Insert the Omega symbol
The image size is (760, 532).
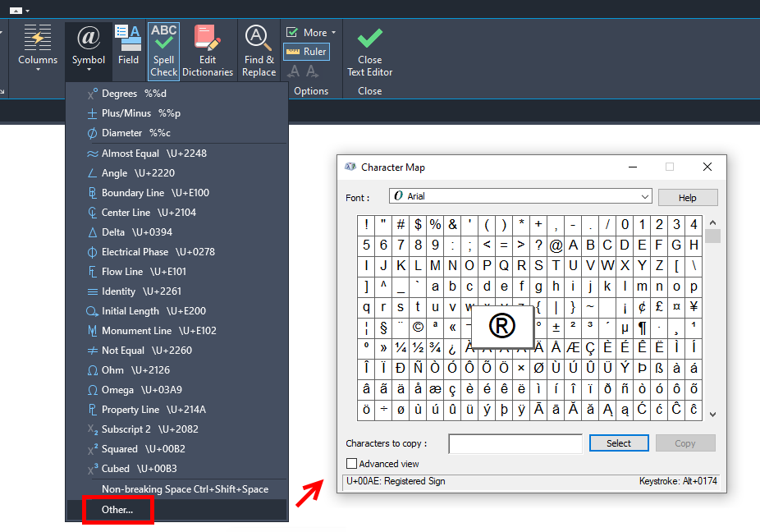point(177,390)
